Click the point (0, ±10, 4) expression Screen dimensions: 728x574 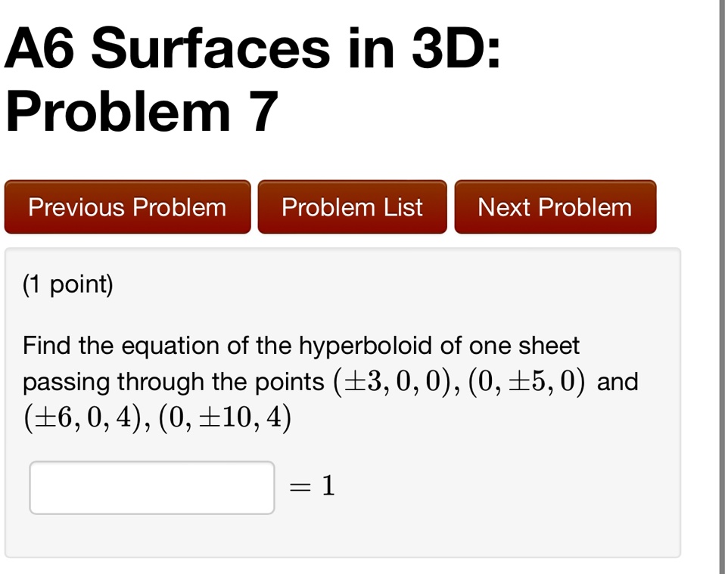tap(226, 418)
